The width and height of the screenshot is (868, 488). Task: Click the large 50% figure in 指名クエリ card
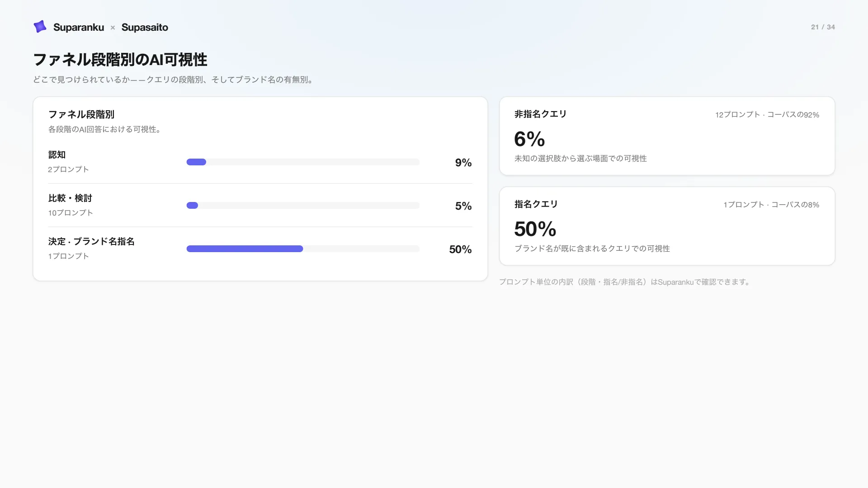535,229
